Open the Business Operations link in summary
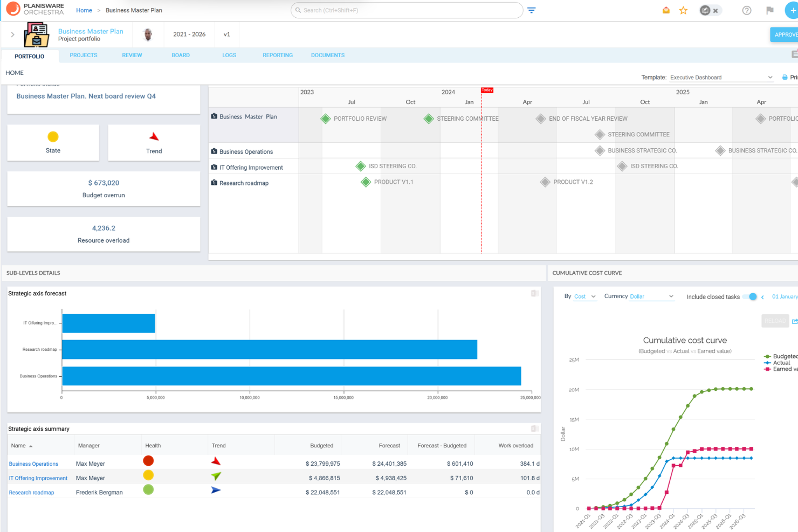 pyautogui.click(x=33, y=464)
